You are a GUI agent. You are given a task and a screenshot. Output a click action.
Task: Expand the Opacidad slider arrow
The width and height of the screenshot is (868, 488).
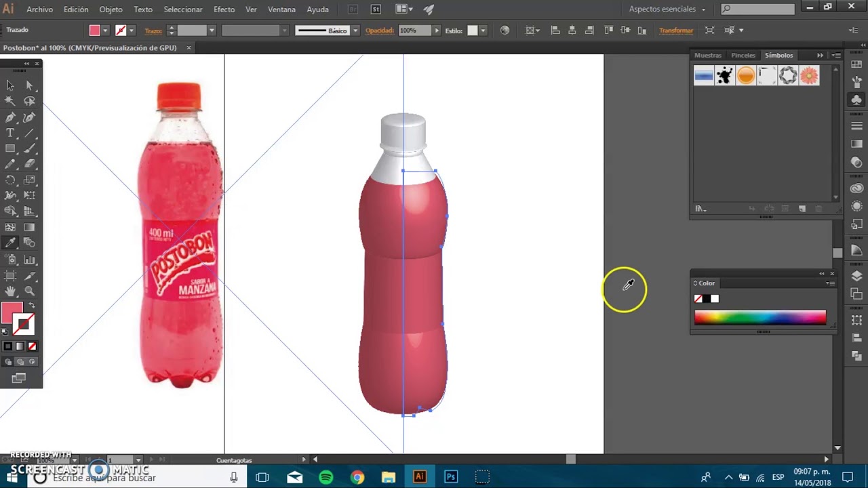(437, 30)
